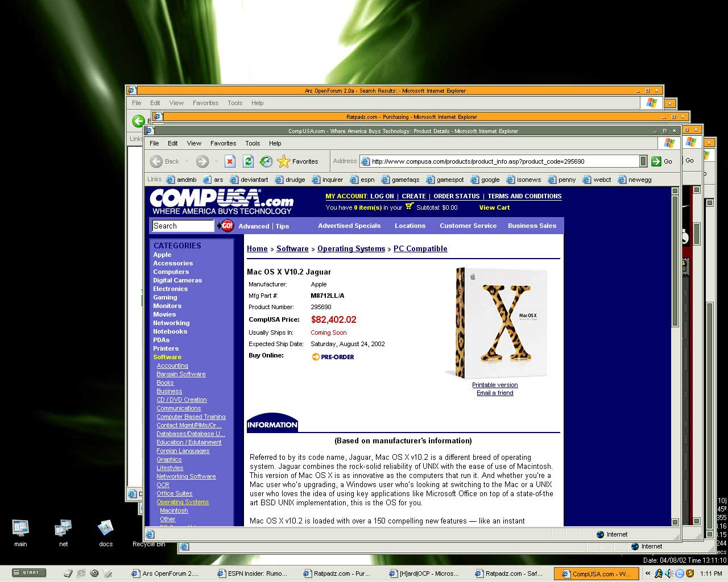Open the amdmb links bar shortcut
Image resolution: width=728 pixels, height=582 pixels.
pos(181,180)
